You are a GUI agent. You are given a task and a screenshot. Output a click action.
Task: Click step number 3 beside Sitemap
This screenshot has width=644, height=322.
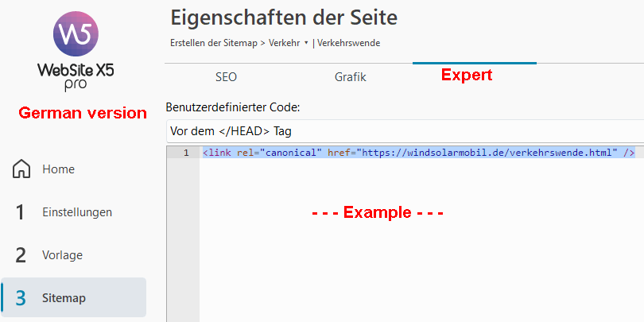point(21,298)
